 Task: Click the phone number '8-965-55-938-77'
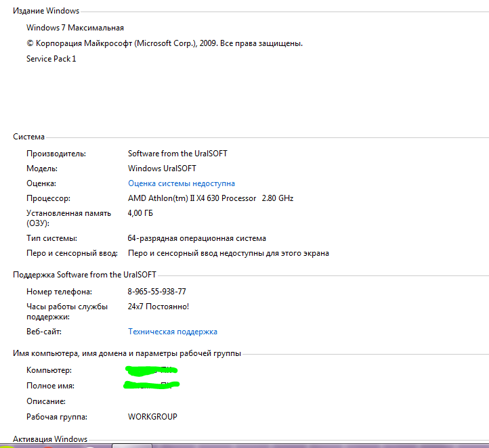coord(156,292)
